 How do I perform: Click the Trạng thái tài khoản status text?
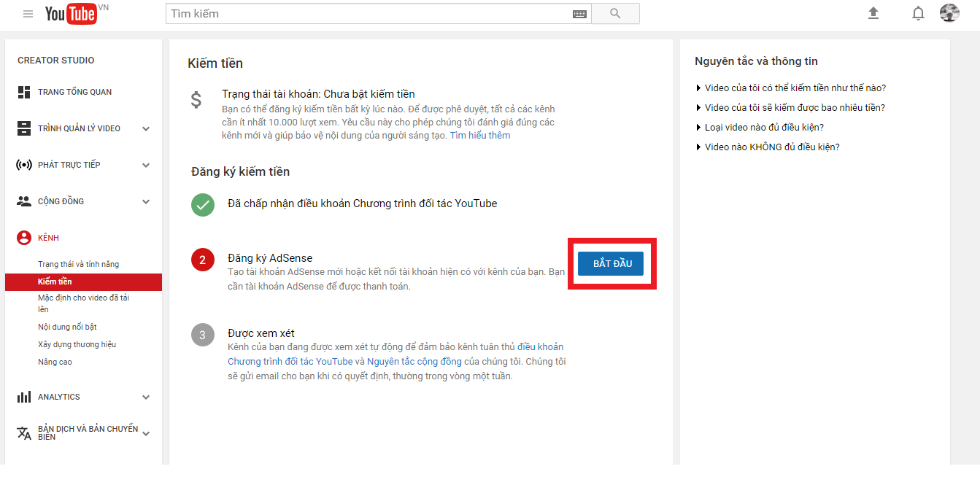(x=318, y=94)
